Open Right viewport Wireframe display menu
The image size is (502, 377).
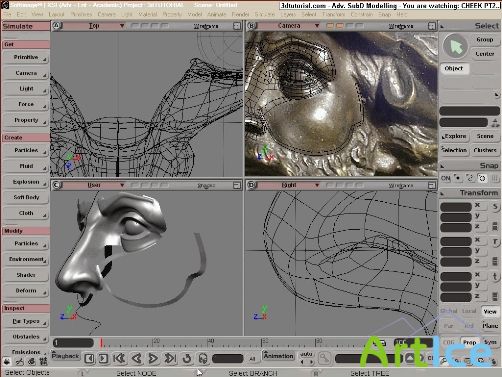point(401,185)
